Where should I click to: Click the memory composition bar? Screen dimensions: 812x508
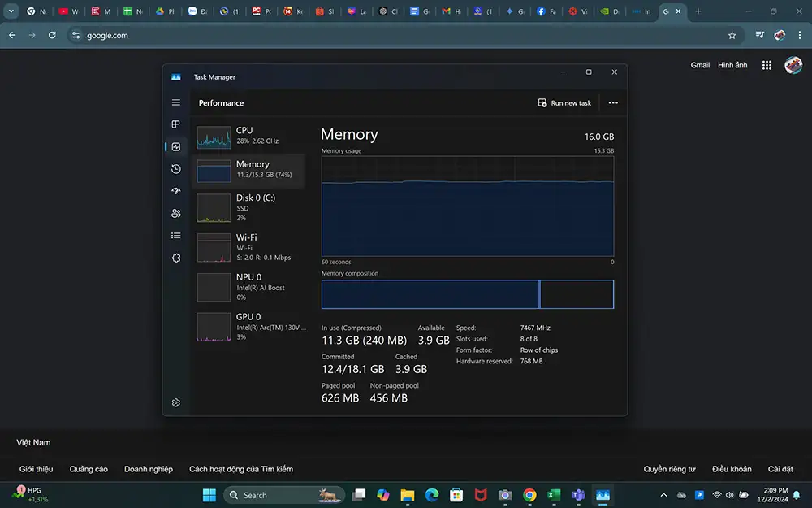tap(467, 294)
